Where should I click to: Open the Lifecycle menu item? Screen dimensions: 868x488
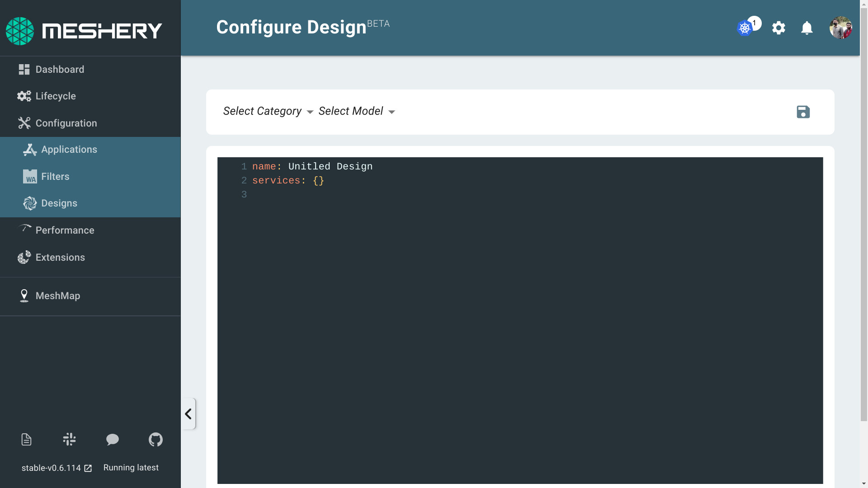[56, 96]
